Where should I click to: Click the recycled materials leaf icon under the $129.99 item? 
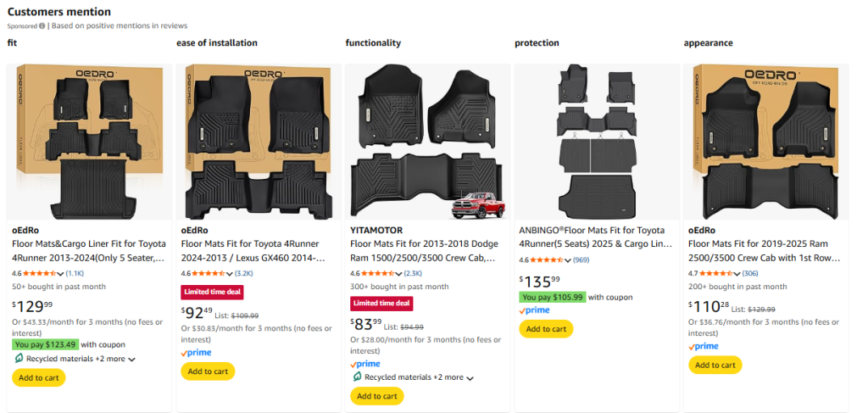click(19, 359)
